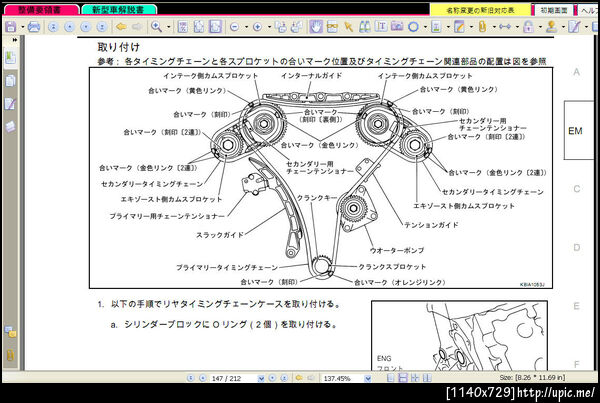This screenshot has width=600, height=403.
Task: Select the circle drawing tool
Action: [x=413, y=27]
